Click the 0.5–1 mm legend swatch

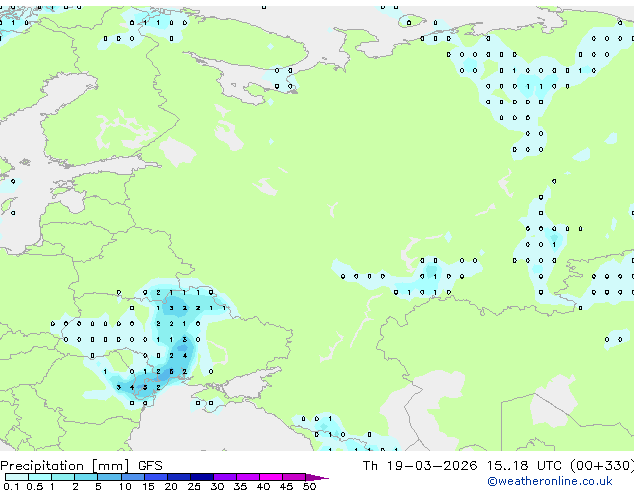click(x=40, y=477)
